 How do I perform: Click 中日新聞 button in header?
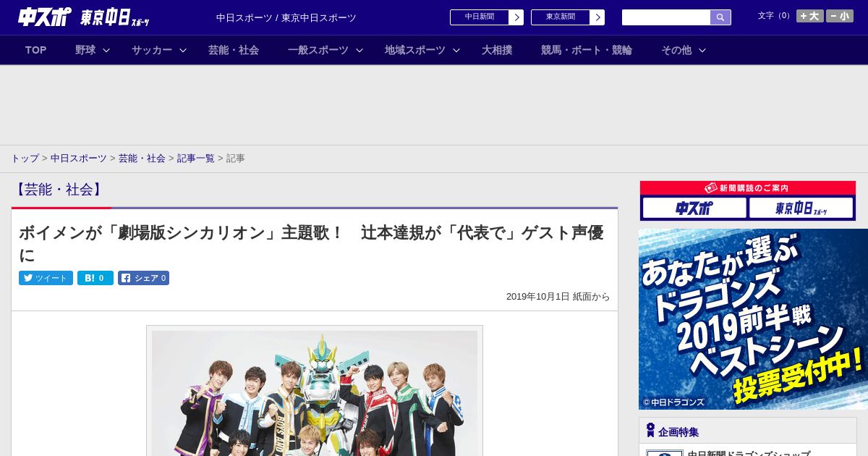[x=480, y=17]
